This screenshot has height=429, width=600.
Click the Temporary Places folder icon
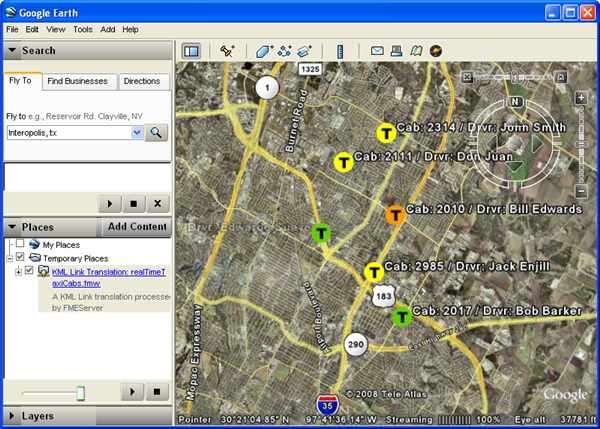point(35,257)
